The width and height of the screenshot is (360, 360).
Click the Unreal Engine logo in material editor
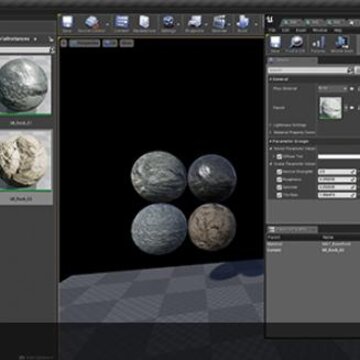269,21
